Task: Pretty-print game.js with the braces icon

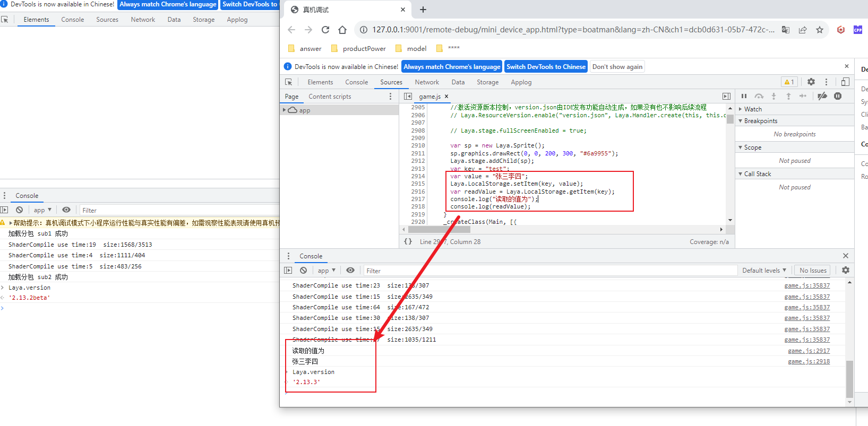Action: pos(408,241)
